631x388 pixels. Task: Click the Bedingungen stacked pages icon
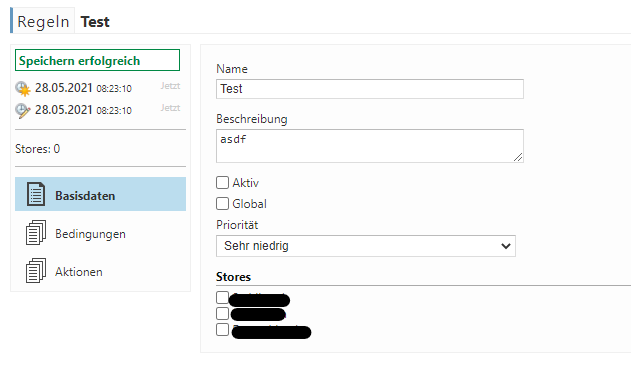tap(36, 232)
